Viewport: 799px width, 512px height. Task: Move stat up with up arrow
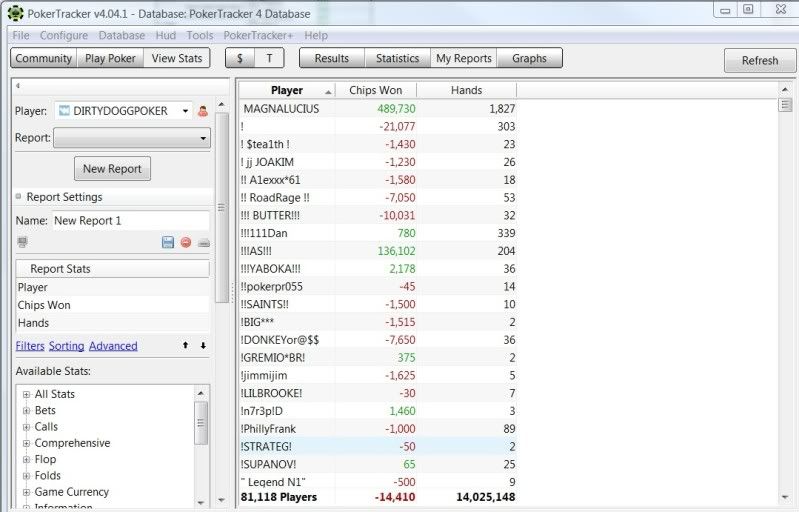pyautogui.click(x=185, y=345)
